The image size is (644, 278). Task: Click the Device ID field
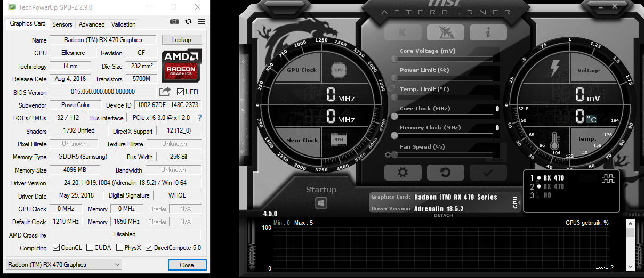coord(168,105)
